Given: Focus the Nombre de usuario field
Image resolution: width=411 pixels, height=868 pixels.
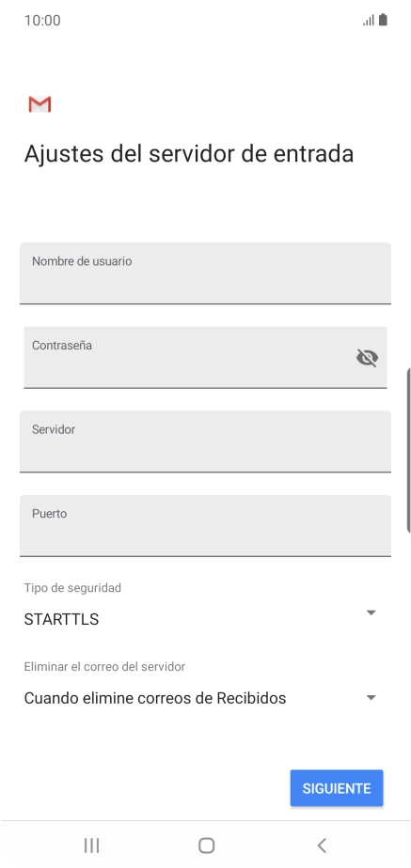Looking at the screenshot, I should click(x=205, y=273).
